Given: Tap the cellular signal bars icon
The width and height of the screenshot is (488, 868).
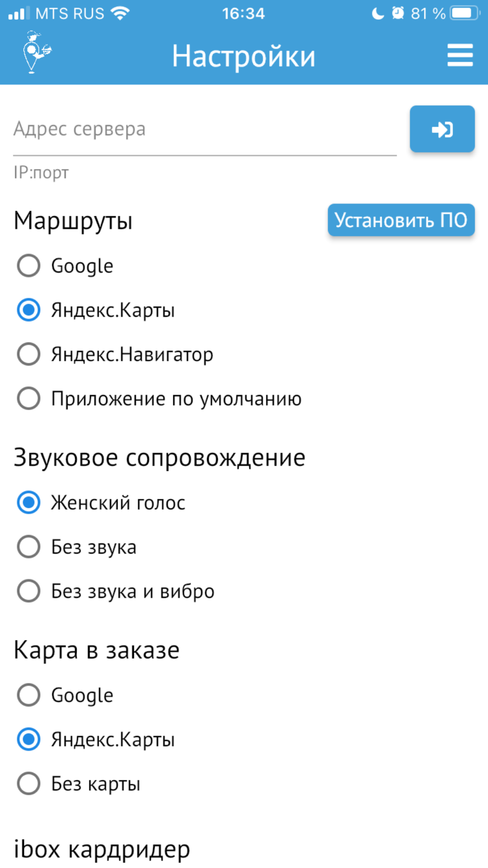Looking at the screenshot, I should point(19,13).
